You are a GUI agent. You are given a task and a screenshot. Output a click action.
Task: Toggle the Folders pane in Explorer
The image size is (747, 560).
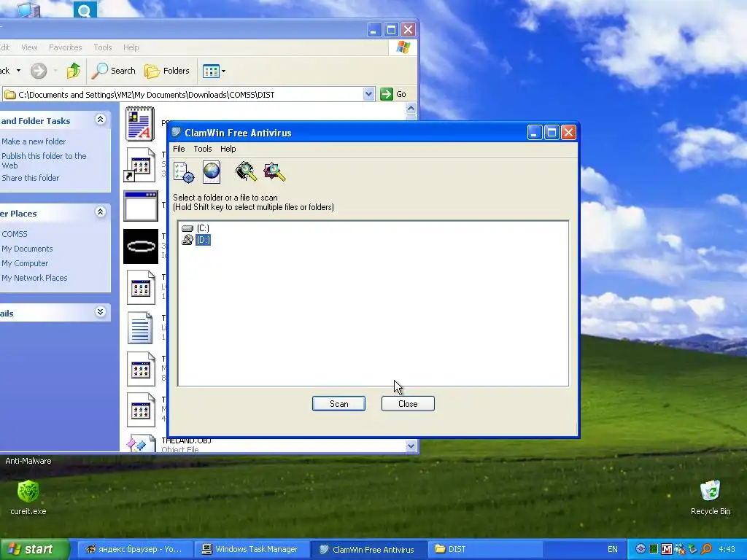coord(167,71)
